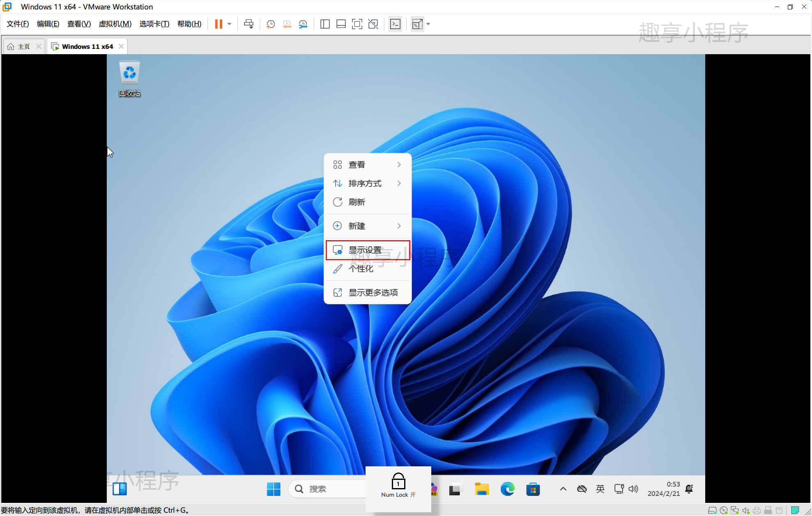Open the power options dropdown beside pause
Viewport: 812px width, 516px height.
pos(230,24)
